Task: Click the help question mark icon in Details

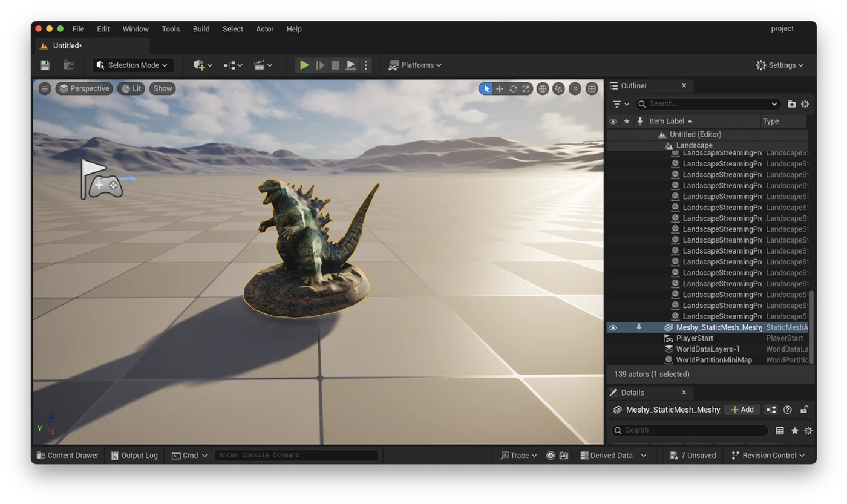Action: coord(788,410)
